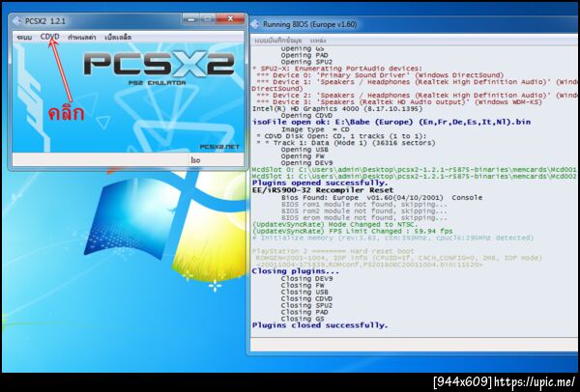Click the 'Opening DEV9' console line
580x392 pixels.
[x=306, y=163]
